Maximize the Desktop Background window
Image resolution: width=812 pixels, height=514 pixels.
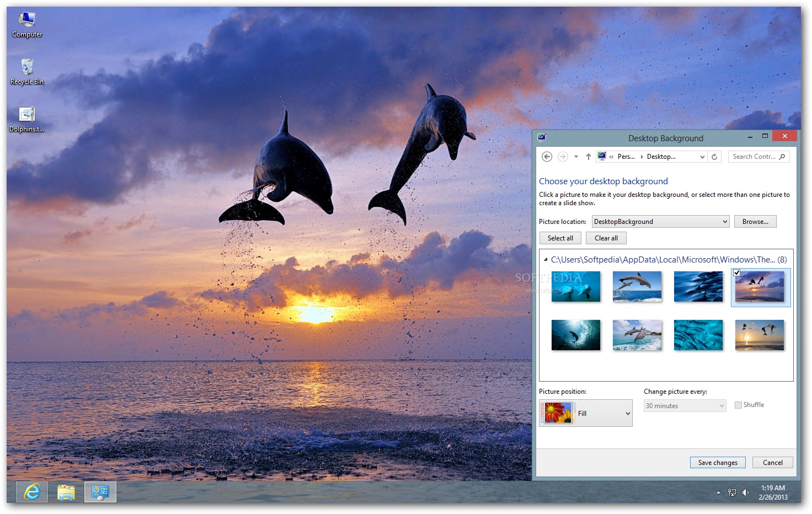pos(765,136)
